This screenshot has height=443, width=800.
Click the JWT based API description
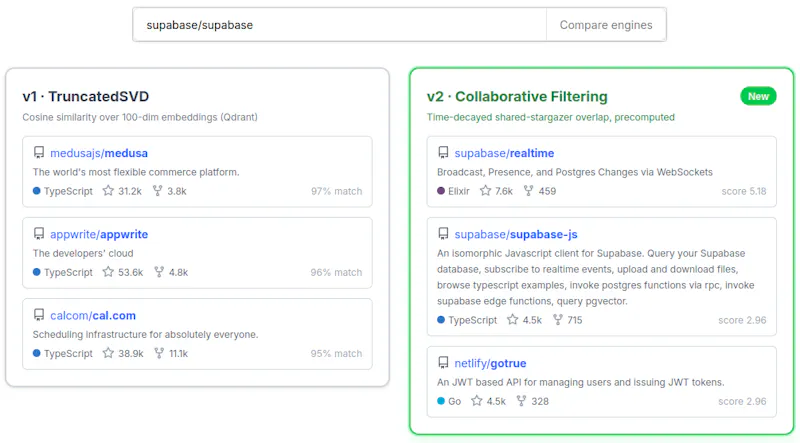pos(581,382)
